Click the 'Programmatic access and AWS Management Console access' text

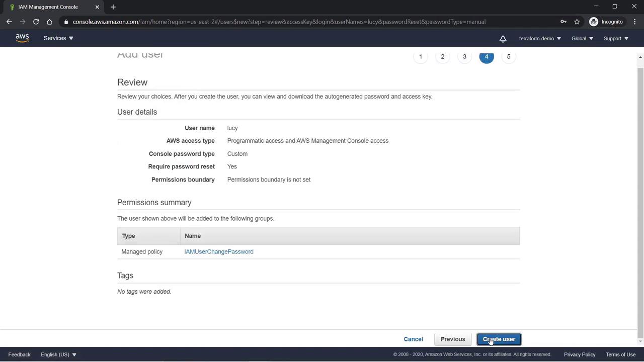(308, 141)
